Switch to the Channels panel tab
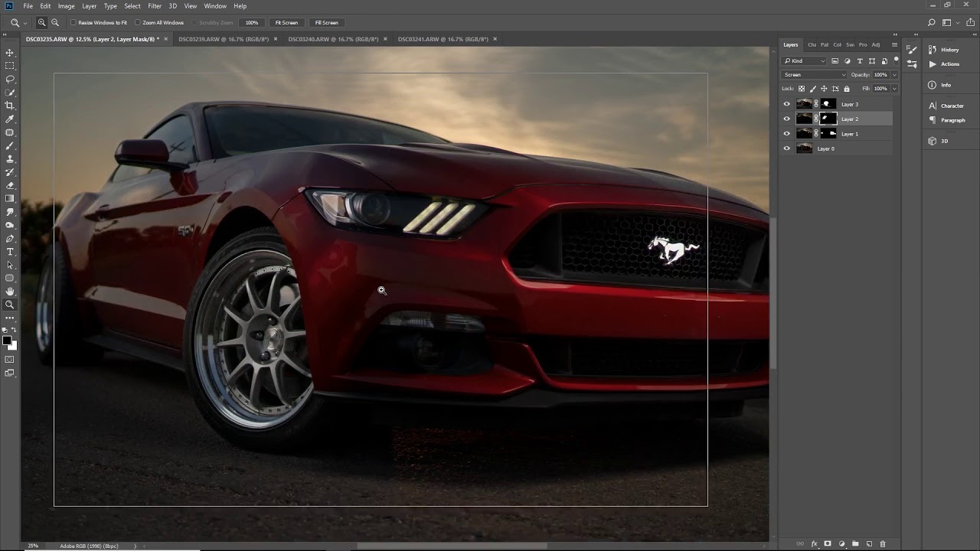The width and height of the screenshot is (980, 551). 812,44
